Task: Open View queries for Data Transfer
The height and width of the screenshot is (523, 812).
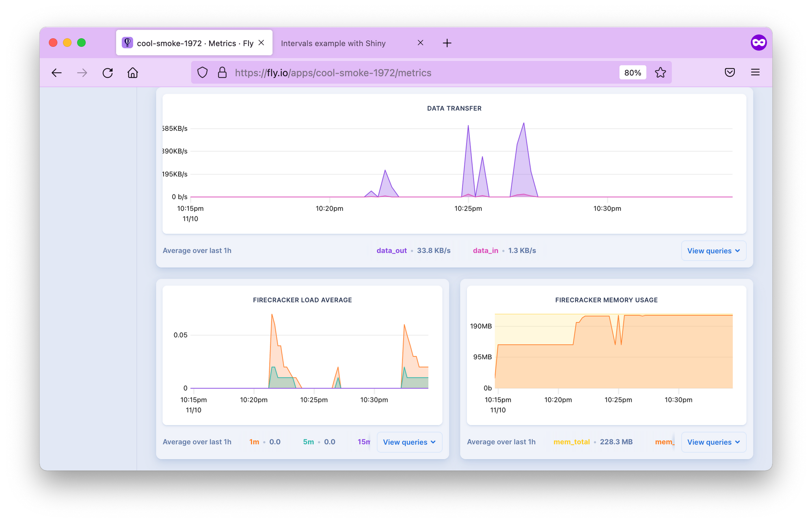Action: pos(713,251)
